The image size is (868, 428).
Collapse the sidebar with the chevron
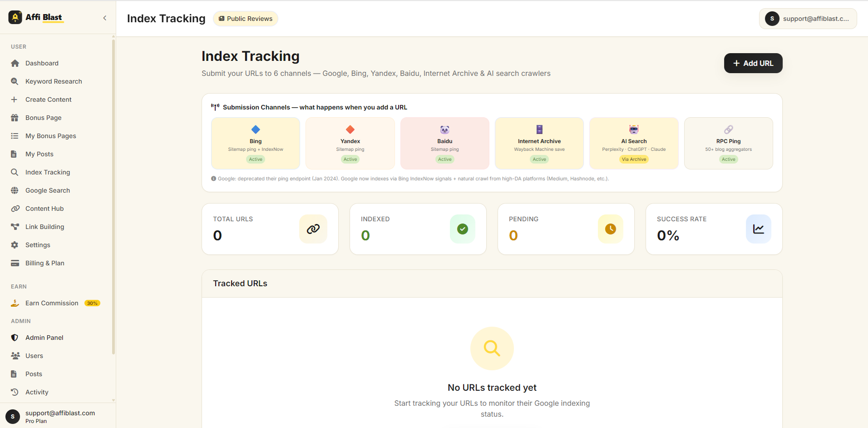105,18
